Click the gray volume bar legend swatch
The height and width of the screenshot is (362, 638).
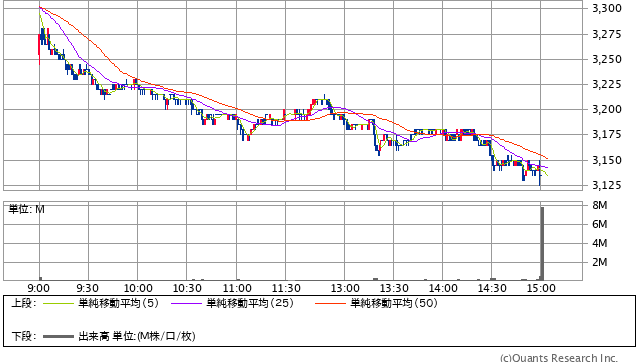click(58, 336)
